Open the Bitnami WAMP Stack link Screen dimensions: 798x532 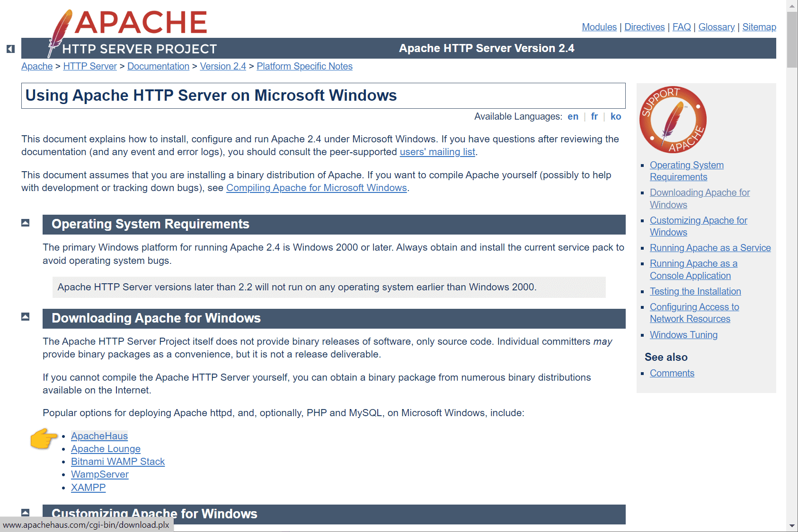(x=118, y=462)
